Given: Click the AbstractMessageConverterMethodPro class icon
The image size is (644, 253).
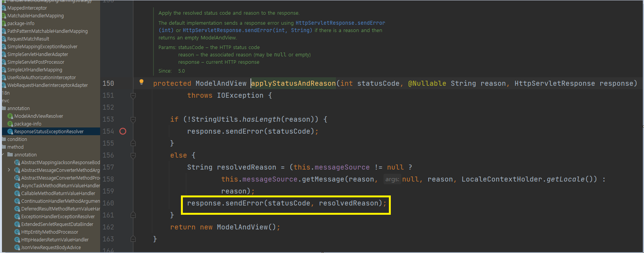Looking at the screenshot, I should coord(17,178).
